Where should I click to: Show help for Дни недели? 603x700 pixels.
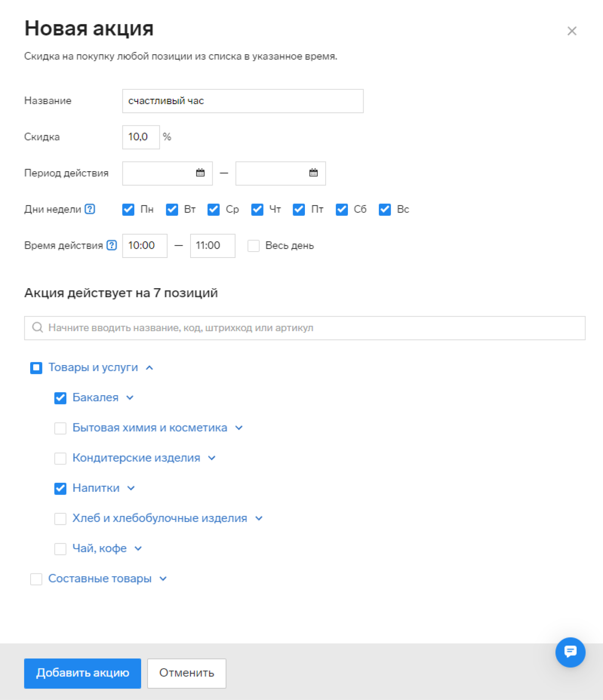coord(90,209)
